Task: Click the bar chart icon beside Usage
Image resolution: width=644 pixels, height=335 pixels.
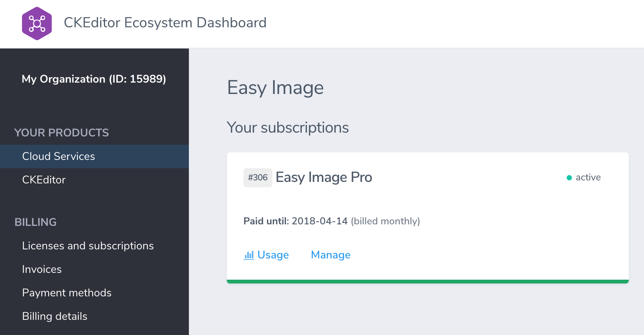Action: (249, 255)
